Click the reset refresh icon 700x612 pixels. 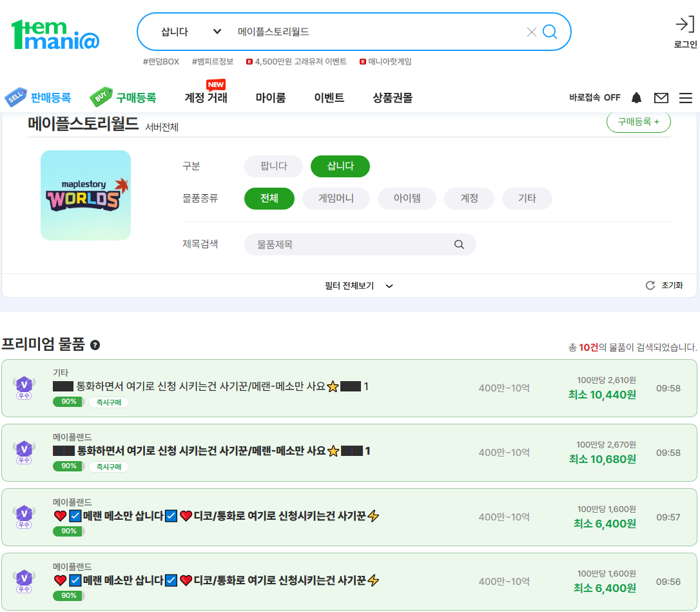650,286
